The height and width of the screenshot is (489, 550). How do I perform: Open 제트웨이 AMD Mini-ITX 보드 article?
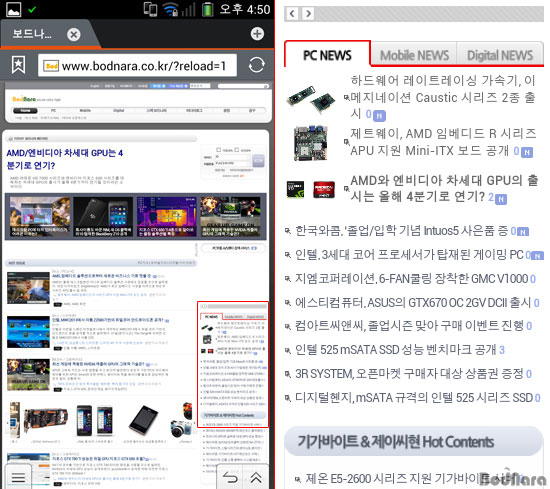(x=443, y=142)
